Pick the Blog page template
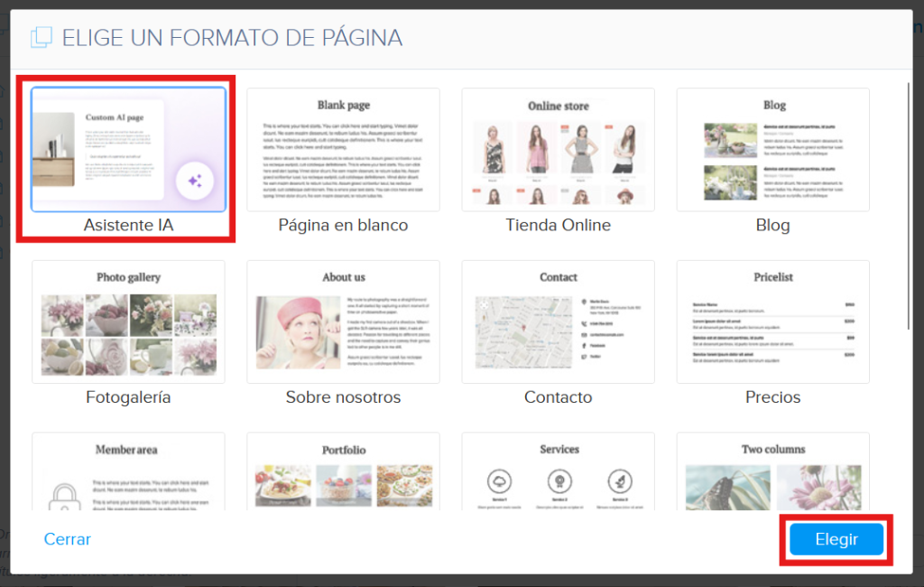Image resolution: width=924 pixels, height=587 pixels. click(772, 149)
